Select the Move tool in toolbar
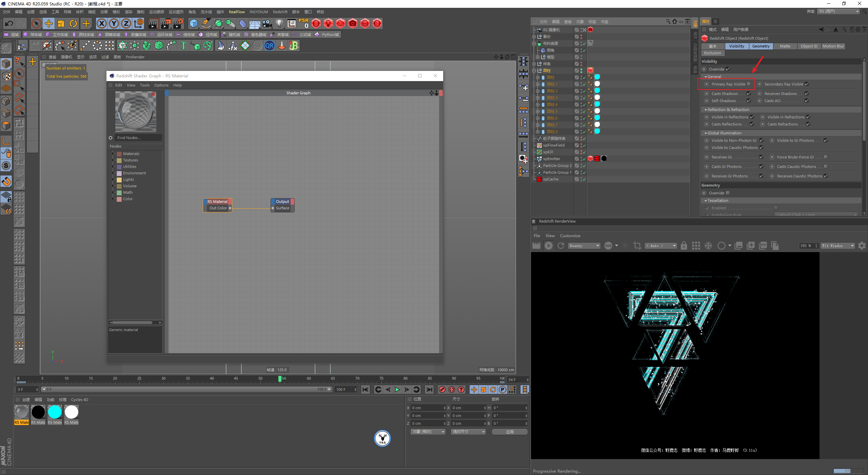 pyautogui.click(x=49, y=23)
